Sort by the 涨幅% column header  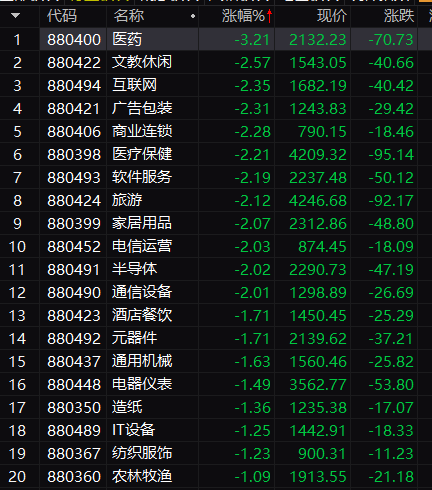(x=243, y=16)
